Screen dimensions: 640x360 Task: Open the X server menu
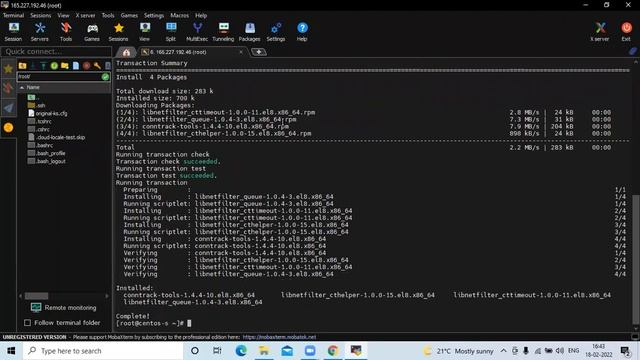coord(85,16)
